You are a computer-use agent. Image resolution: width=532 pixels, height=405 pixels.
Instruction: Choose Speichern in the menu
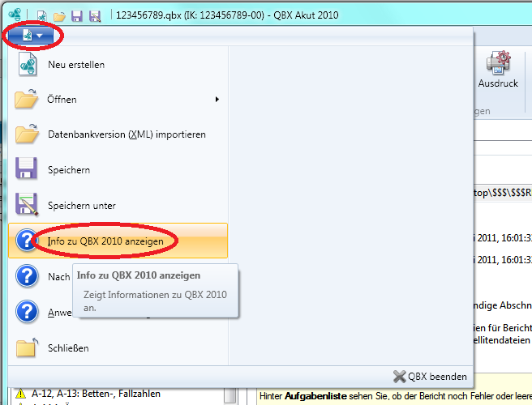[x=118, y=170]
